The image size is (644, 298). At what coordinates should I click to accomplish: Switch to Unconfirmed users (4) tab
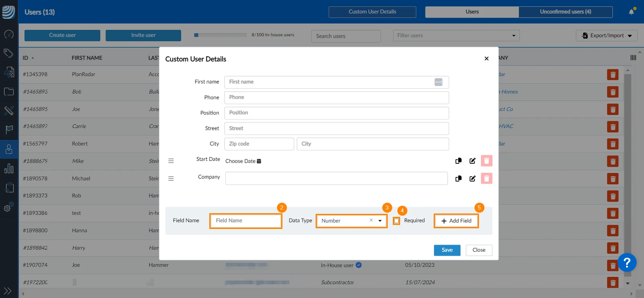pyautogui.click(x=566, y=12)
